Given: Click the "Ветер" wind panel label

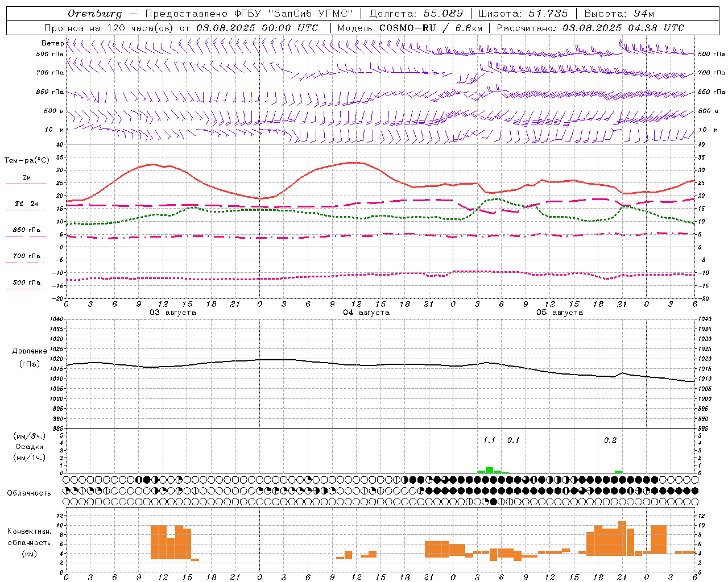Looking at the screenshot, I should point(53,43).
